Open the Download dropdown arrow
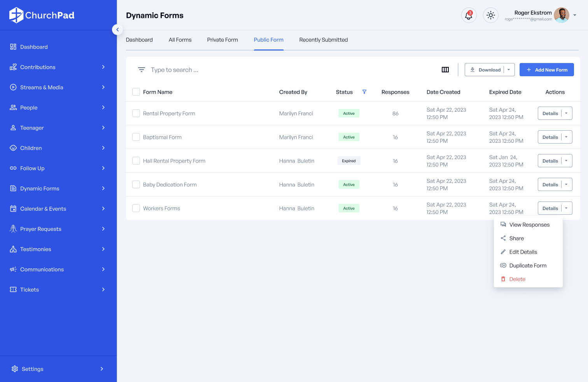 click(509, 70)
